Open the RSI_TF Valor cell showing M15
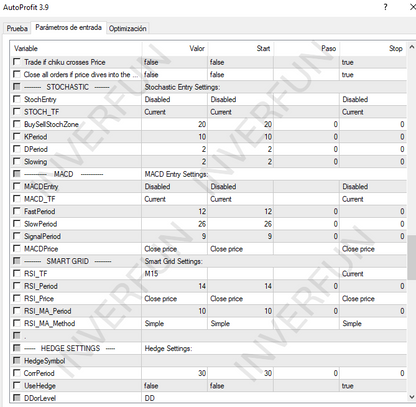The height and width of the screenshot is (407, 416). 175,274
